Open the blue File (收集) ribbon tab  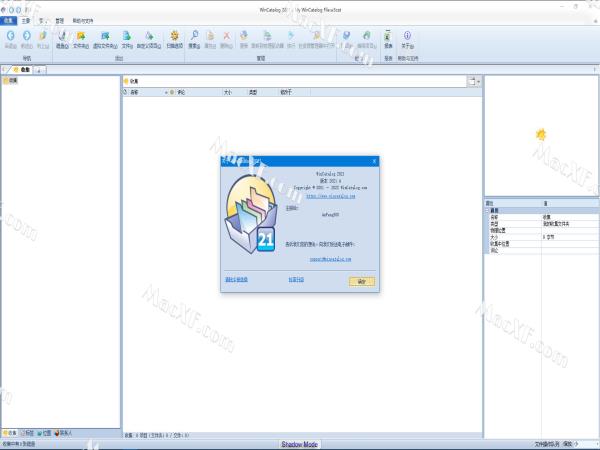pyautogui.click(x=8, y=21)
